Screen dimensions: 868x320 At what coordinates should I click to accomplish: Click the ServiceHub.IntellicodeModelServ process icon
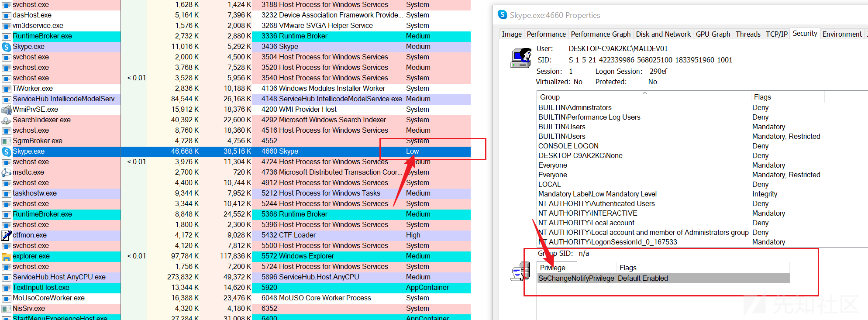coord(7,99)
